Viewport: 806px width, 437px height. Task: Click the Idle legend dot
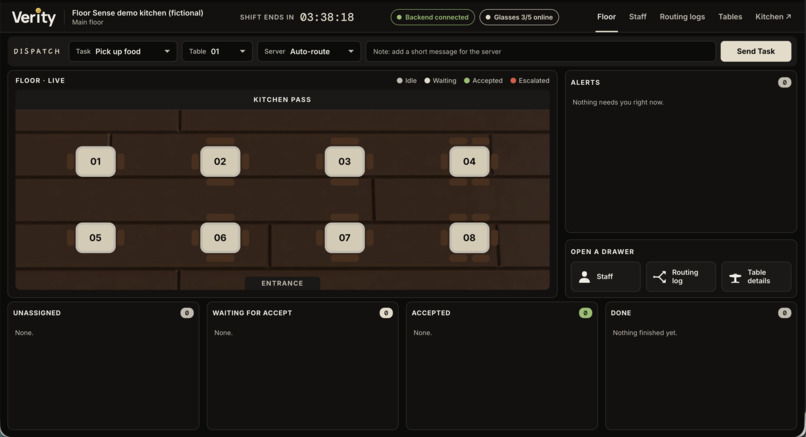(x=399, y=81)
